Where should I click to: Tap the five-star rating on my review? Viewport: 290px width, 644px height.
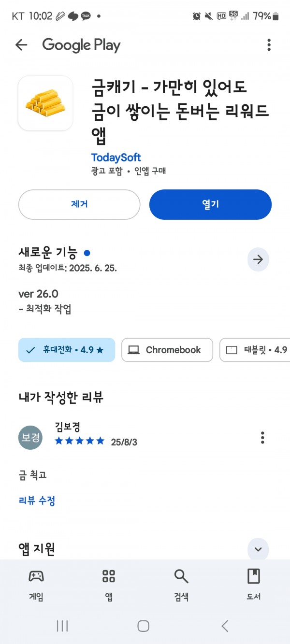tap(79, 441)
